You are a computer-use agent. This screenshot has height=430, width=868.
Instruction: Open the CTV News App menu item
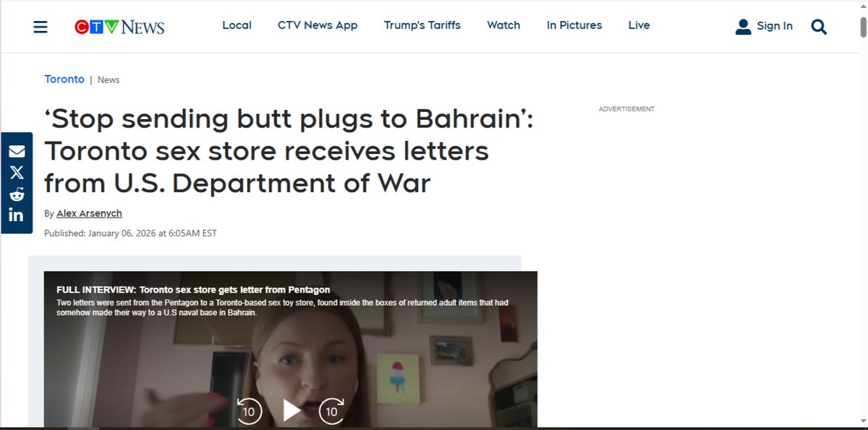pos(318,25)
